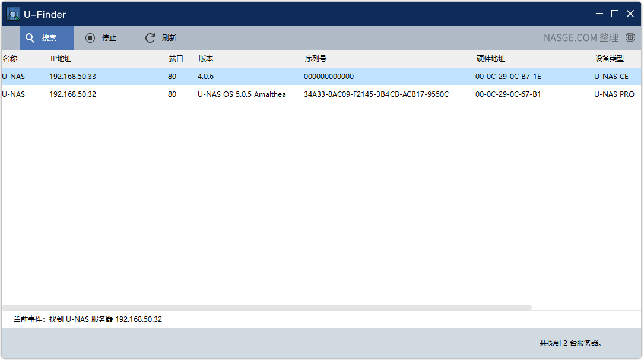Close the U-Finder window
This screenshot has width=644, height=361.
click(x=630, y=14)
